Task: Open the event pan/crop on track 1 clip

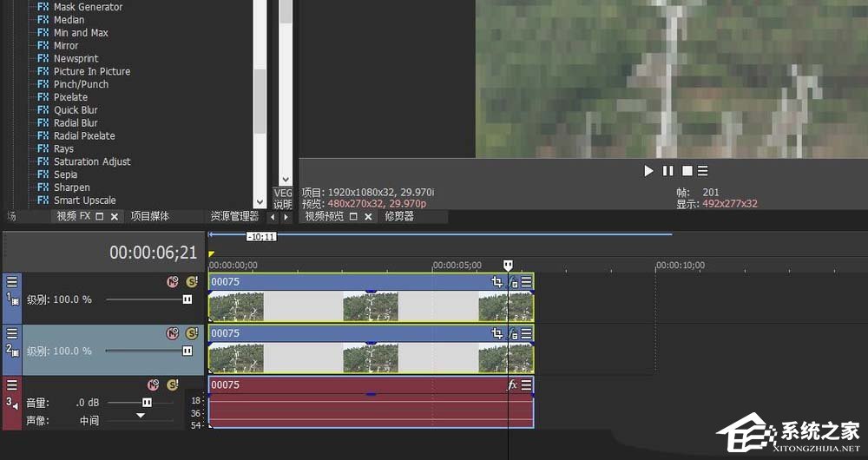Action: pos(496,282)
